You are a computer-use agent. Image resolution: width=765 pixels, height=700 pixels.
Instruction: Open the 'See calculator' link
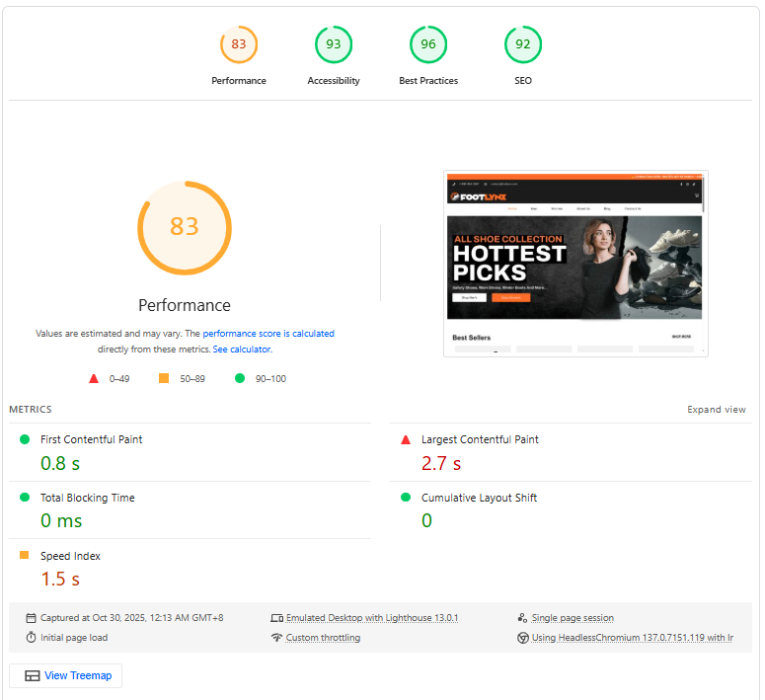point(242,350)
